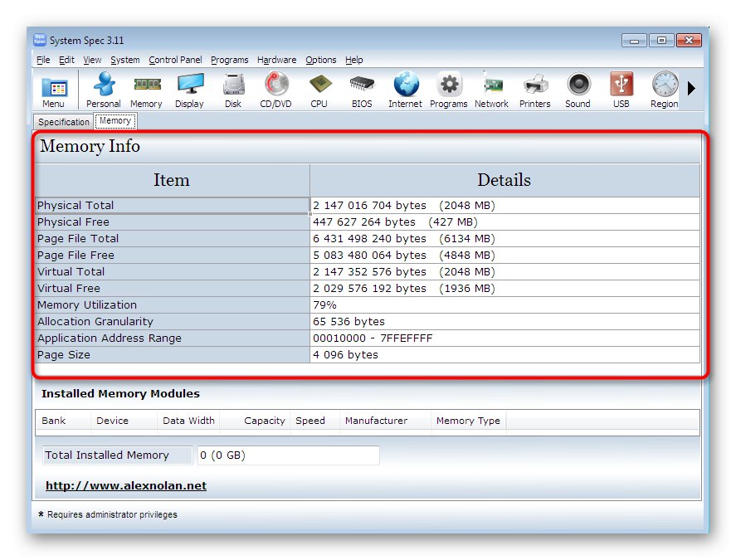This screenshot has height=560, width=736.
Task: Open the Personal info icon
Action: [104, 90]
